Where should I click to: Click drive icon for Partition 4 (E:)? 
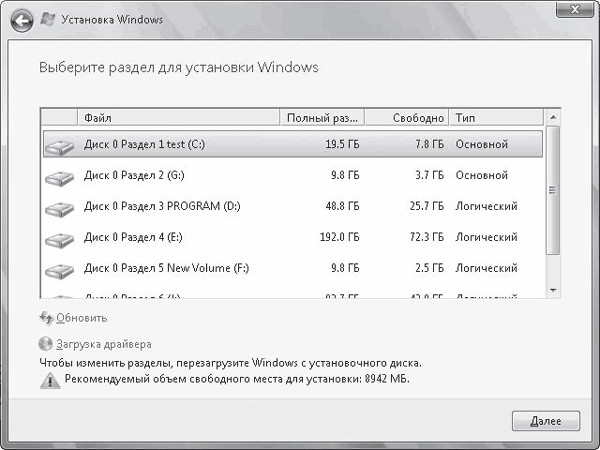click(59, 238)
